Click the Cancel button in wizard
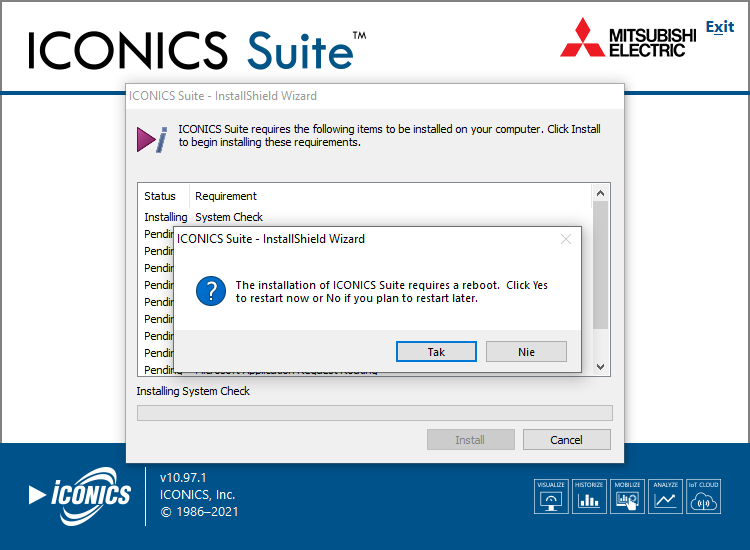 [566, 440]
